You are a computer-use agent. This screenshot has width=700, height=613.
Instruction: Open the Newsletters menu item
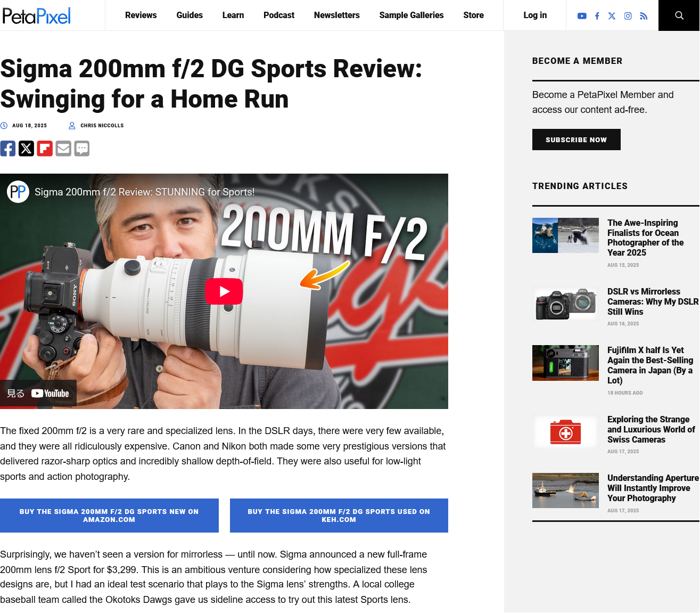click(x=337, y=15)
